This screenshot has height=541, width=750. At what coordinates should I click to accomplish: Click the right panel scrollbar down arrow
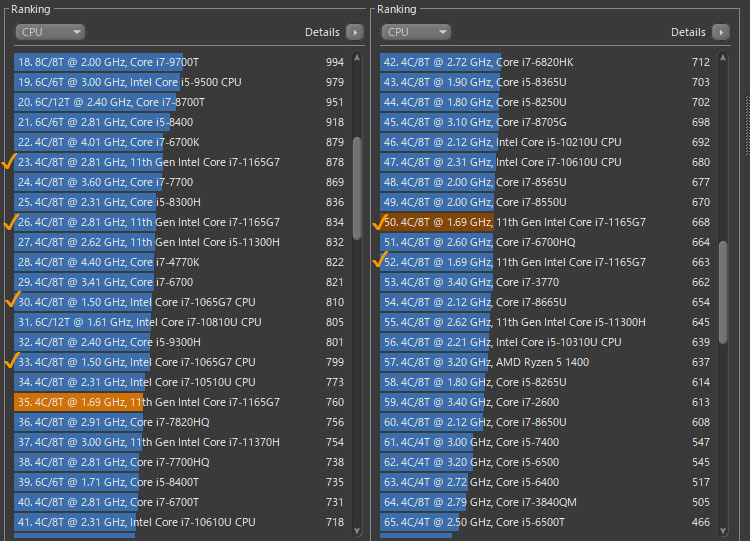coord(723,530)
